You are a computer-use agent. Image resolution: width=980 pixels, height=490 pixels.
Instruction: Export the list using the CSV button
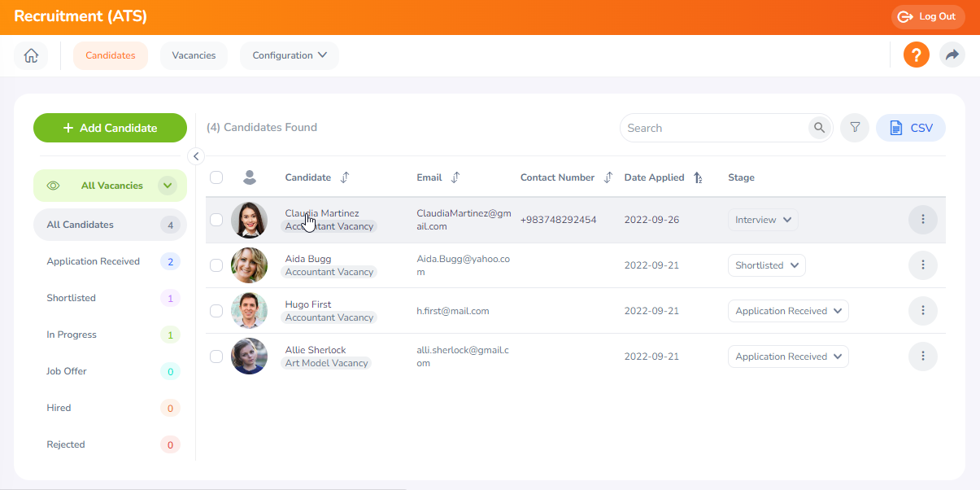(x=910, y=128)
